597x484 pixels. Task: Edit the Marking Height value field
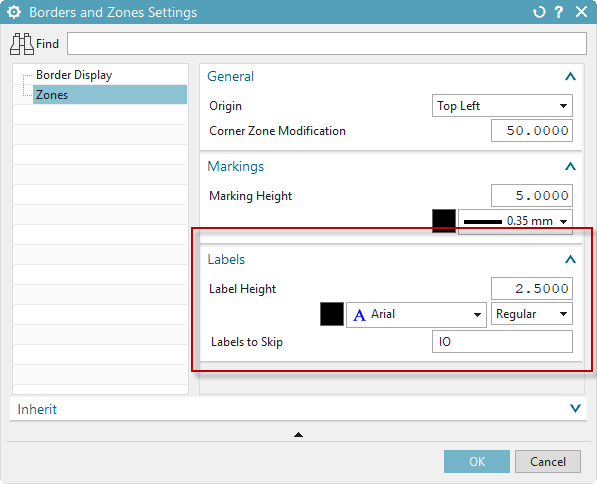tap(532, 196)
